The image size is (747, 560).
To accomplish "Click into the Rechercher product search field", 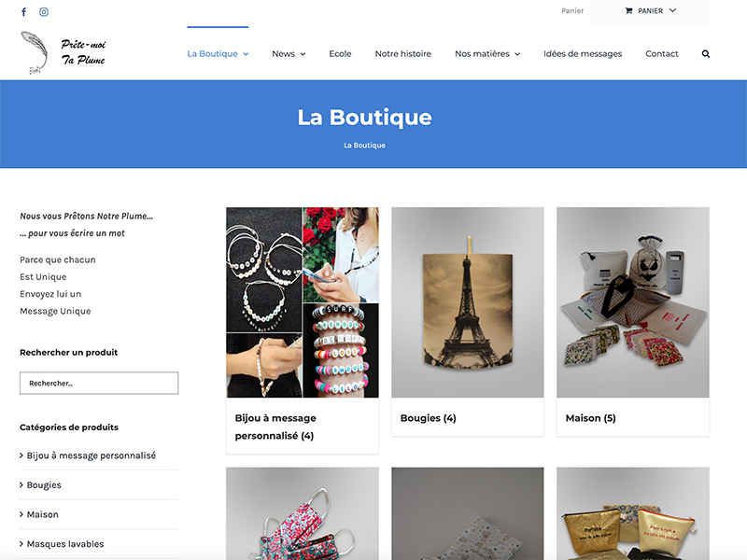I will point(99,383).
